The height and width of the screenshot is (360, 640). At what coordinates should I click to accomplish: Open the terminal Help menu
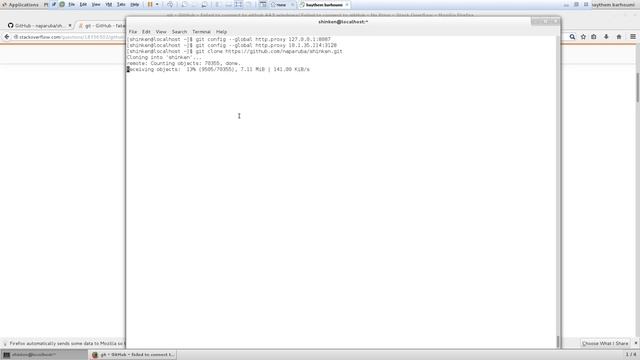tap(221, 32)
